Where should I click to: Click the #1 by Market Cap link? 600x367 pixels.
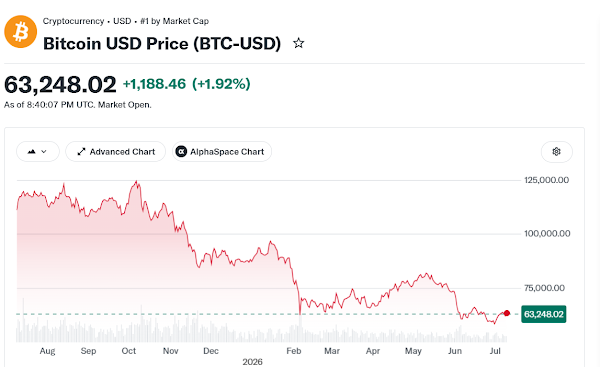tap(174, 21)
